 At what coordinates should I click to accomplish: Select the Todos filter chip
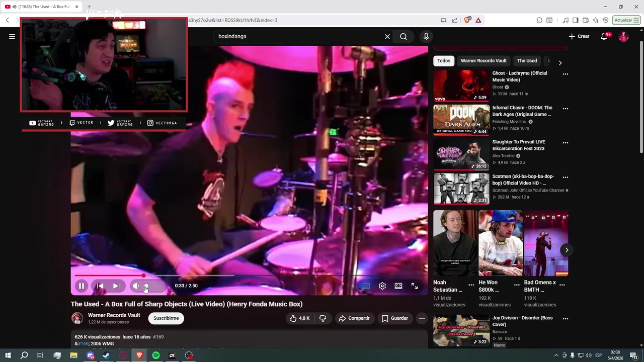(444, 61)
